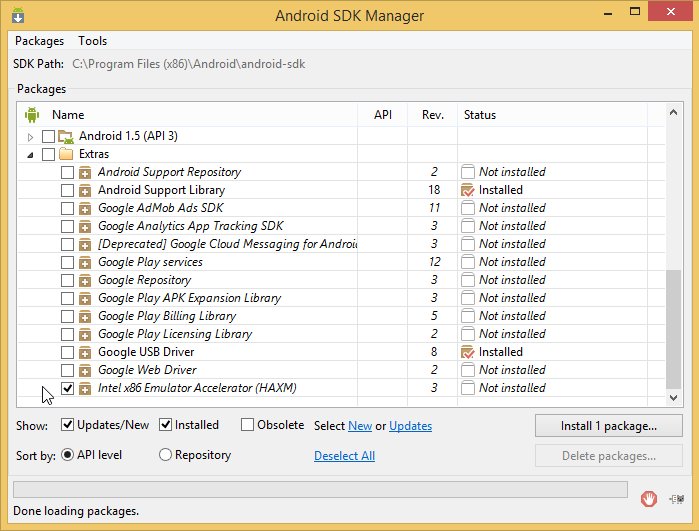Click the Delete packages button
Screen dimensions: 699x531
point(609,456)
